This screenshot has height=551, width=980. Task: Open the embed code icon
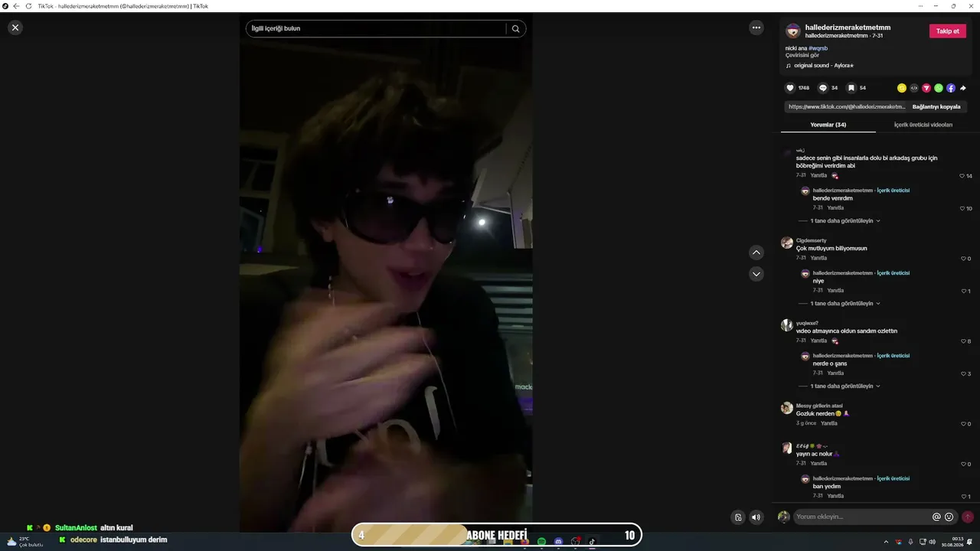[914, 88]
